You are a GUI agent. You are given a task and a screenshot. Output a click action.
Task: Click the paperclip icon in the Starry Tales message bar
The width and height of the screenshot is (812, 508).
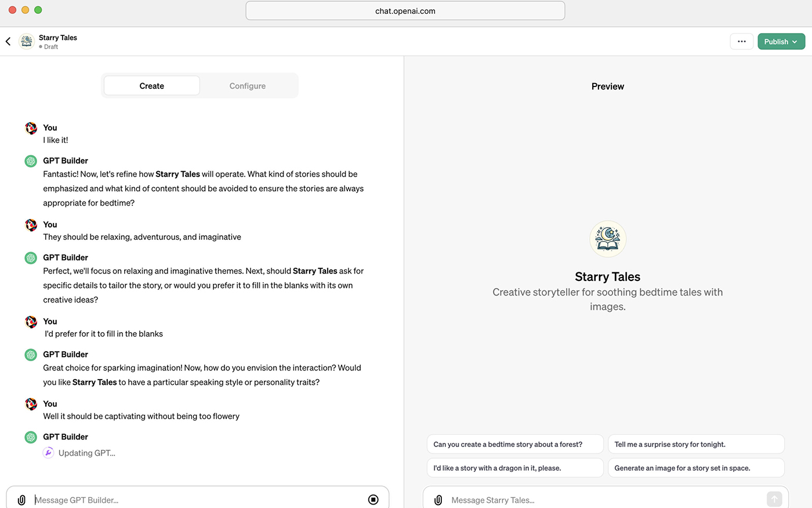[438, 500]
